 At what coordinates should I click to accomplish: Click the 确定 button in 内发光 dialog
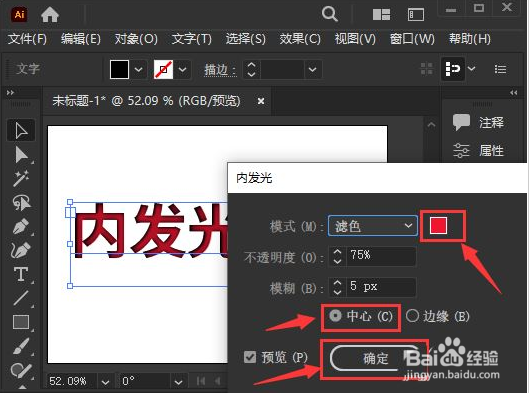point(374,358)
